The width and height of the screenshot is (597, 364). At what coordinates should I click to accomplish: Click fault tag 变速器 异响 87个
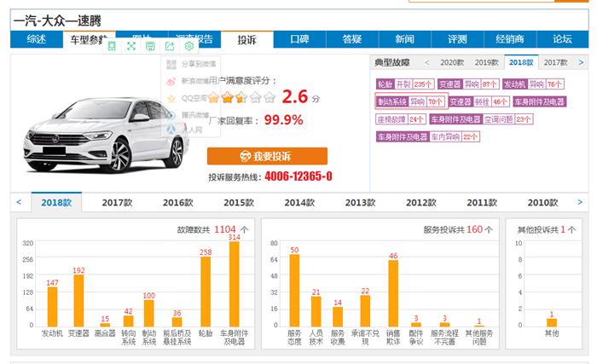pos(468,84)
